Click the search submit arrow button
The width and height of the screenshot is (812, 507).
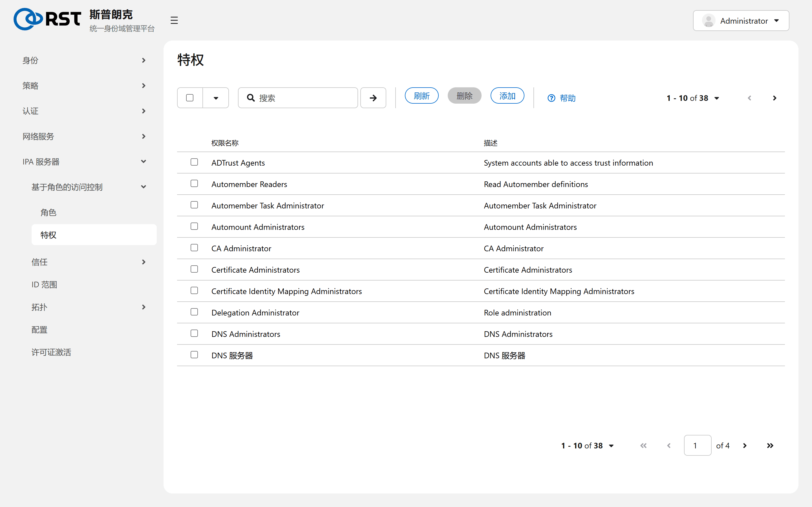(x=373, y=98)
